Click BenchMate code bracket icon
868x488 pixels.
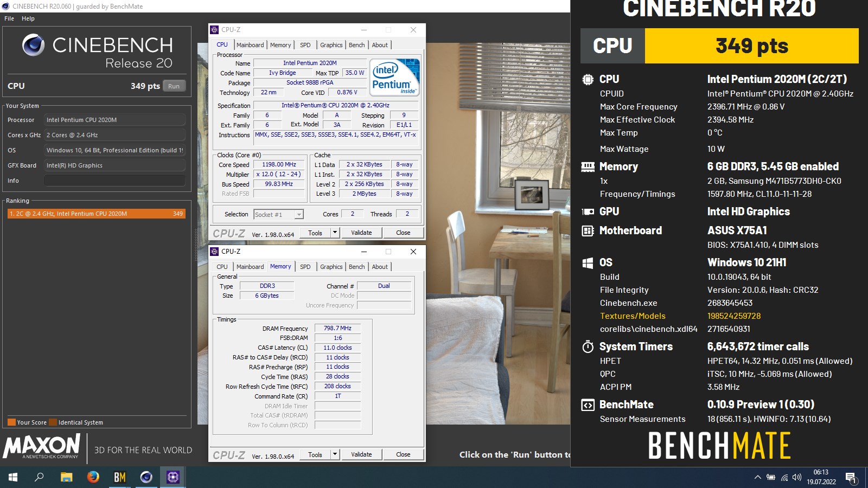pyautogui.click(x=588, y=405)
